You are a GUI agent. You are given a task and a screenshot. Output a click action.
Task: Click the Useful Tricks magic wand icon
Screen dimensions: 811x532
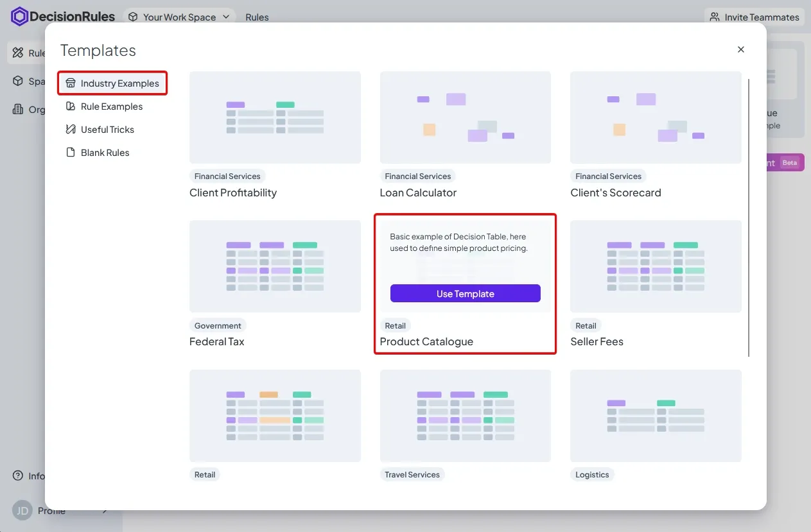71,130
